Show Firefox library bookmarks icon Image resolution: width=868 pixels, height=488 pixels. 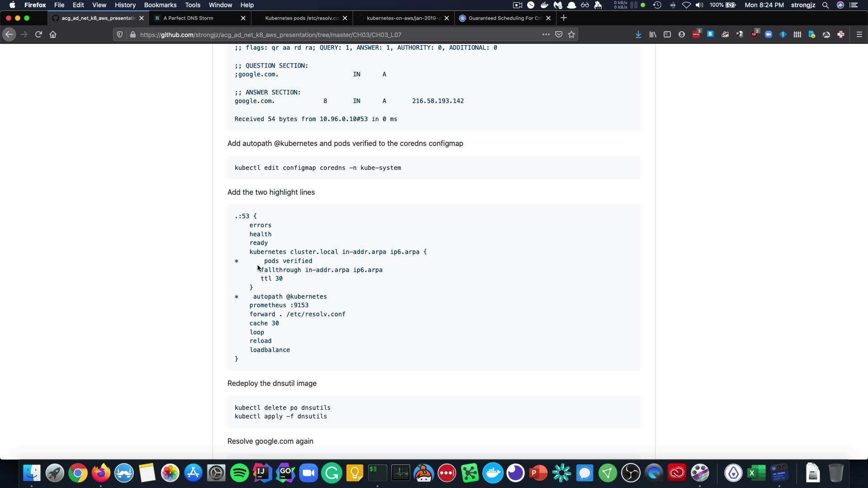point(652,34)
